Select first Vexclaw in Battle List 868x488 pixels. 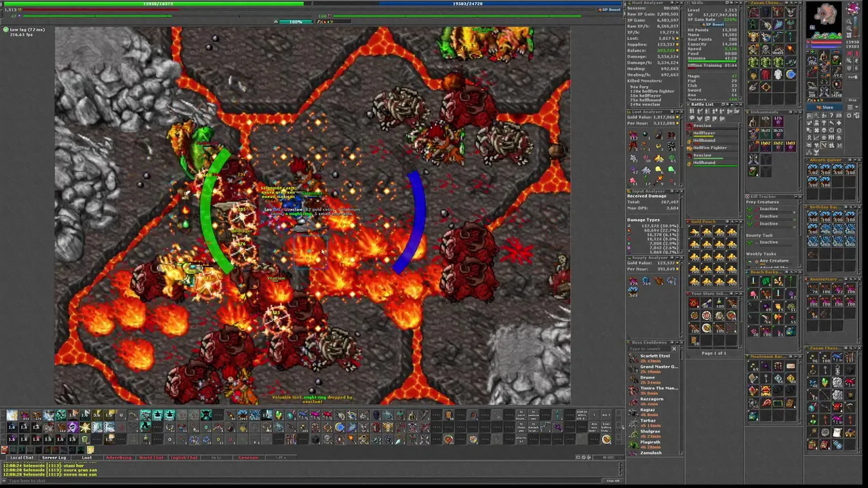(711, 127)
